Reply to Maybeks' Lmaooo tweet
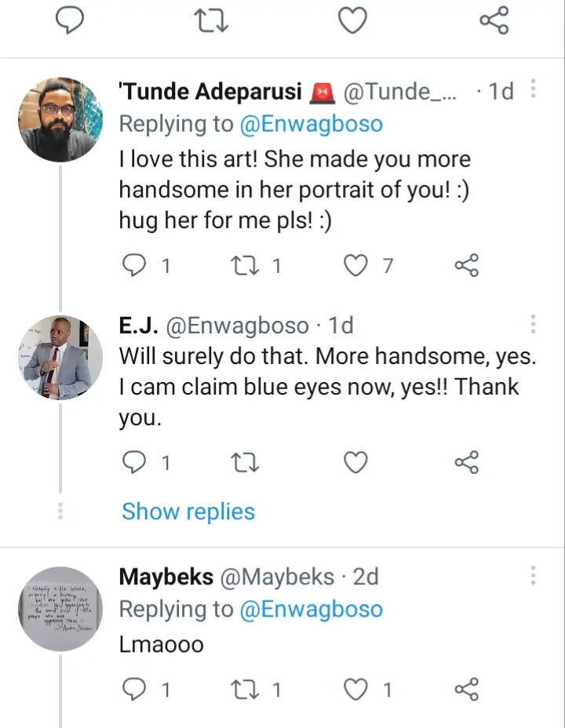Screen dimensions: 565x728 pos(137,690)
